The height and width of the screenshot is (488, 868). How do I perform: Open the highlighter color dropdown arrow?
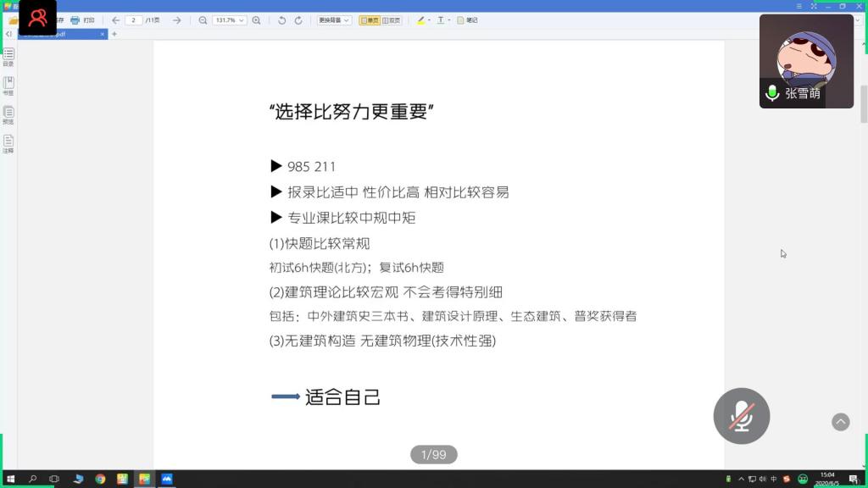click(x=430, y=19)
